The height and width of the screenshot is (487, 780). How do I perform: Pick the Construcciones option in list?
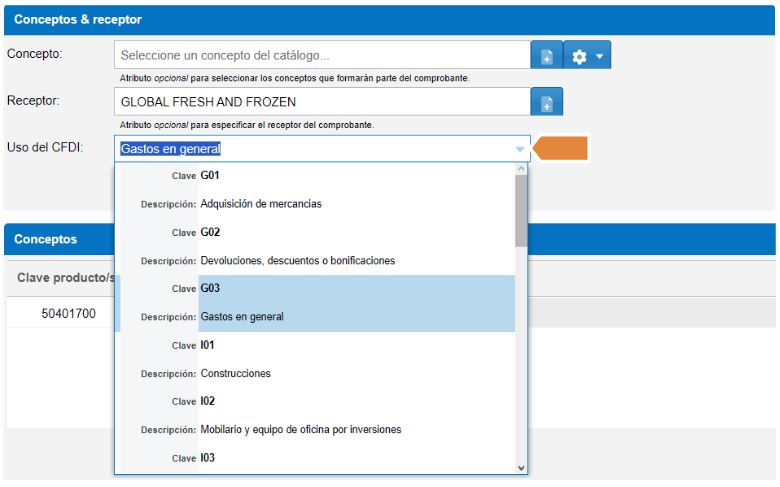point(315,359)
